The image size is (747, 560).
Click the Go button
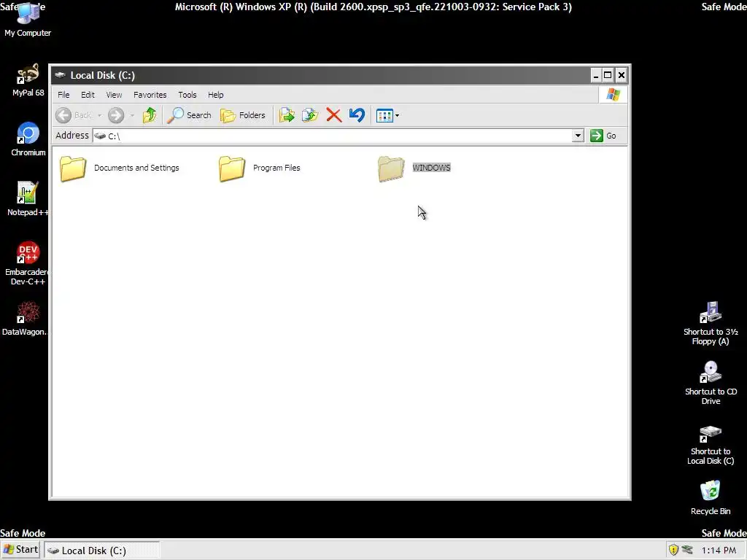coord(603,136)
